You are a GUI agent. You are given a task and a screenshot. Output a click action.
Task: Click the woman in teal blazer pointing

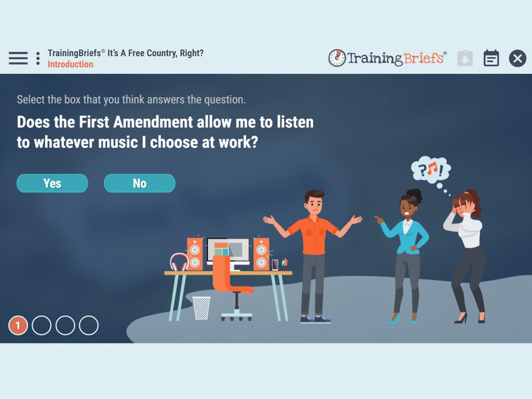coord(403,256)
